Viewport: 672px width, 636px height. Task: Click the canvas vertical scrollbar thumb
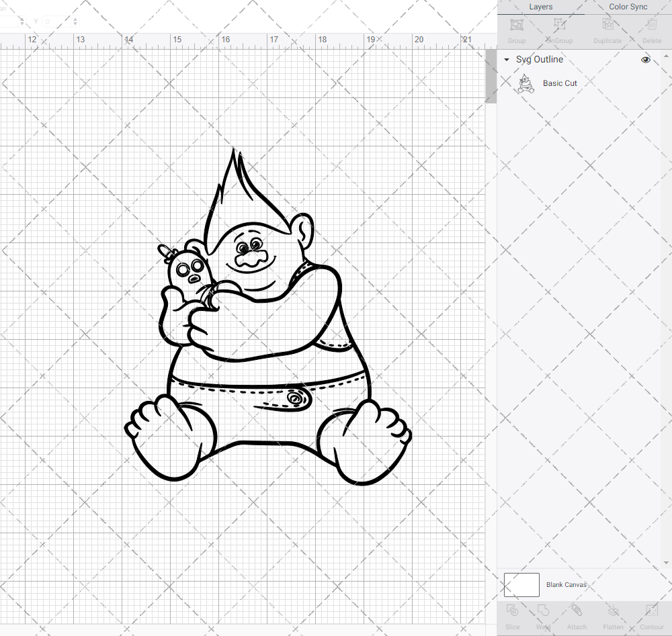[491, 77]
